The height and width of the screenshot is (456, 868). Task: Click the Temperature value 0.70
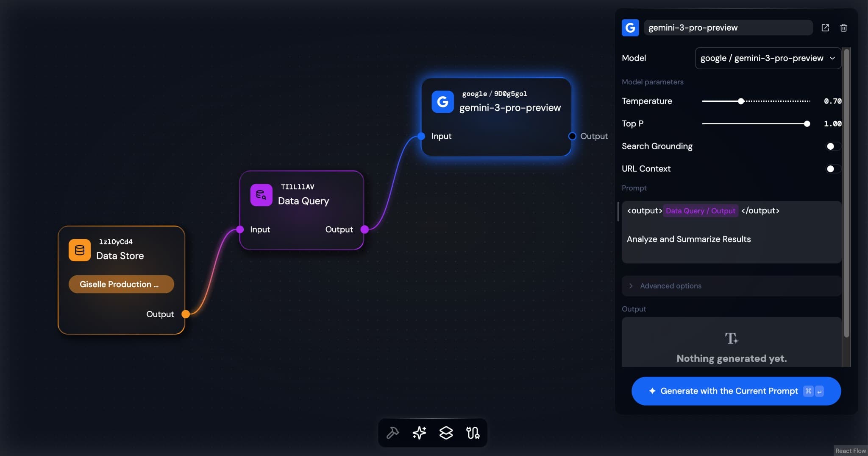[832, 101]
